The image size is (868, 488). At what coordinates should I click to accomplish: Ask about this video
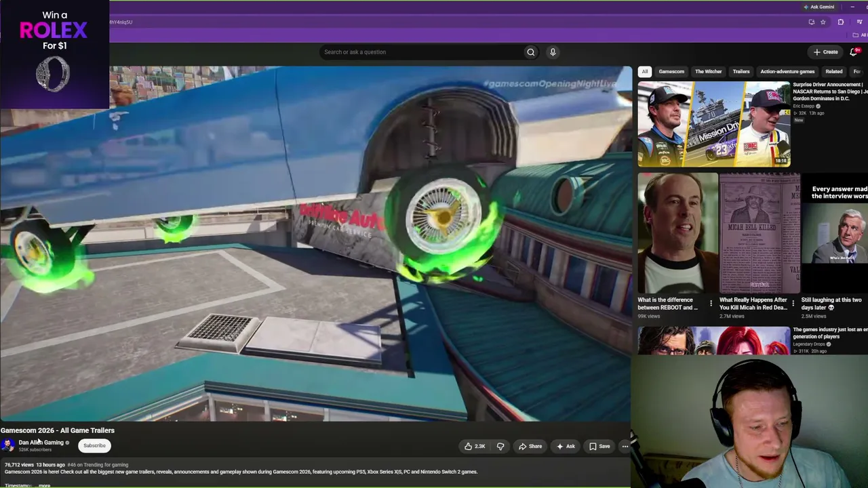(x=566, y=446)
